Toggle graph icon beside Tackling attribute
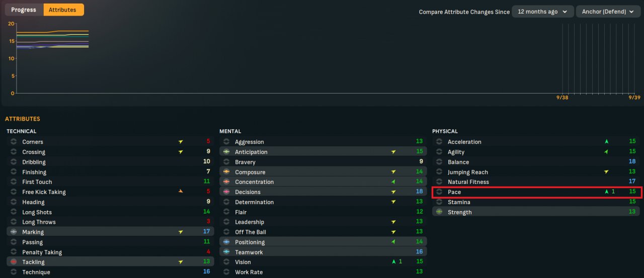 [14, 262]
